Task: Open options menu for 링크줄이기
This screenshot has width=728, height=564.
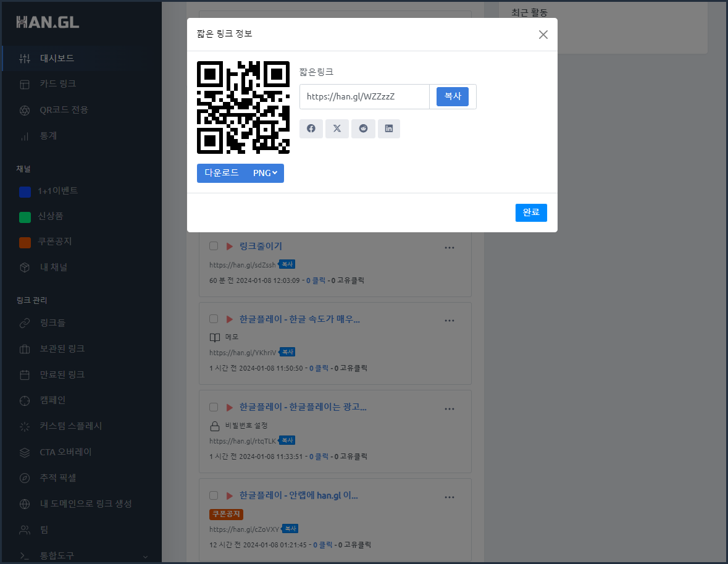Action: [450, 248]
